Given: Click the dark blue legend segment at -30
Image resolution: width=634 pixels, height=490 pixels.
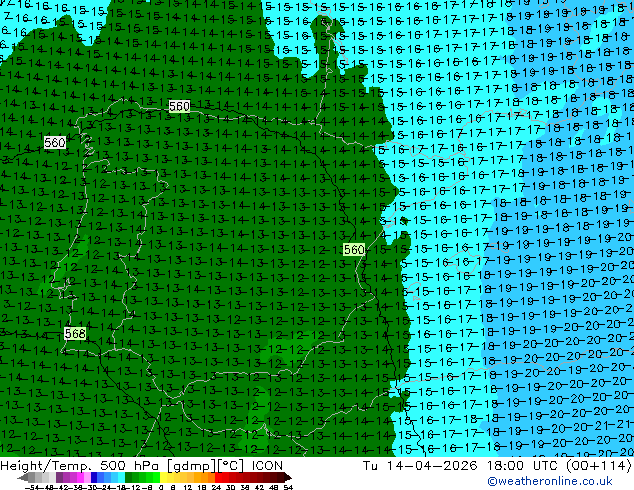Looking at the screenshot, I should [94, 477].
